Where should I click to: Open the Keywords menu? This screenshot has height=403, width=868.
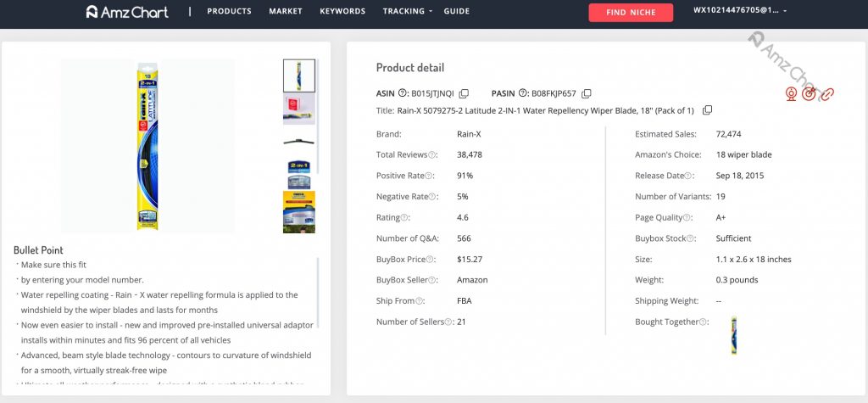pyautogui.click(x=342, y=11)
